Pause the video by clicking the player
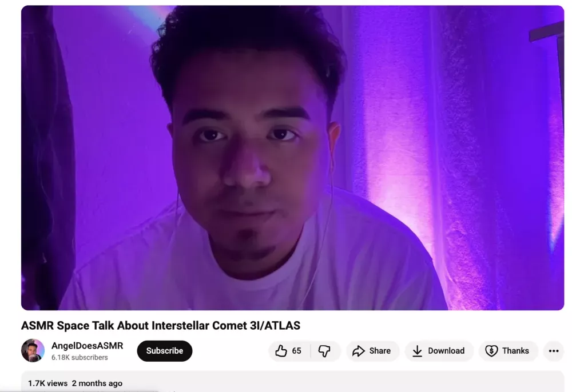This screenshot has width=572, height=392. [x=292, y=158]
